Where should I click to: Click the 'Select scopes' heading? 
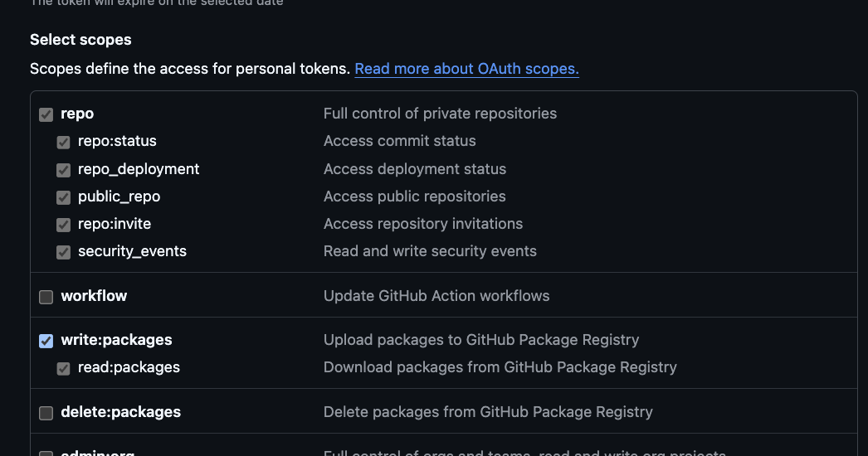coord(80,40)
